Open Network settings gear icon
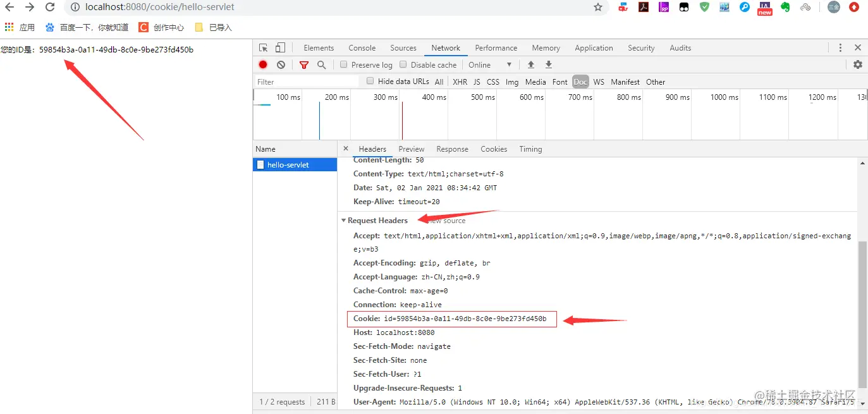 point(858,64)
